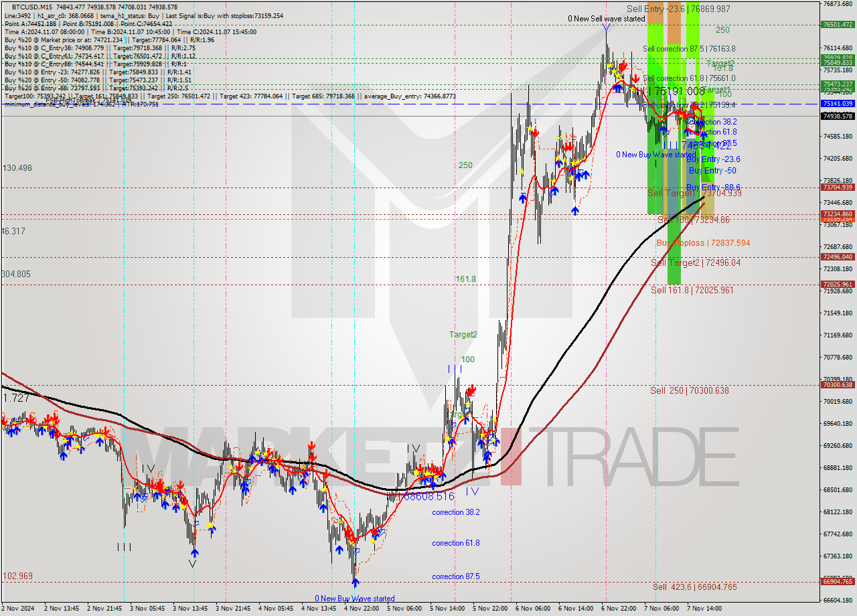Click the 'Buy %10 @ C_Entry38' line
This screenshot has height=616, width=857.
click(x=99, y=48)
